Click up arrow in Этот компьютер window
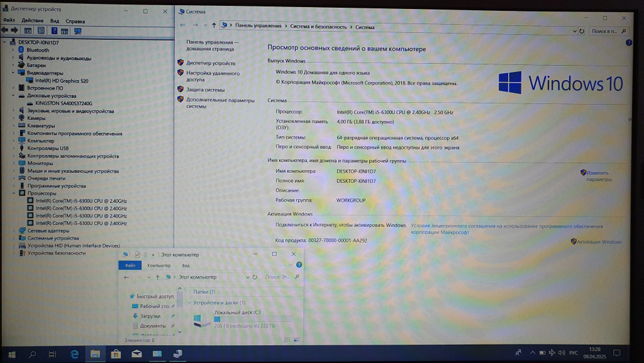This screenshot has height=363, width=644. pyautogui.click(x=157, y=277)
